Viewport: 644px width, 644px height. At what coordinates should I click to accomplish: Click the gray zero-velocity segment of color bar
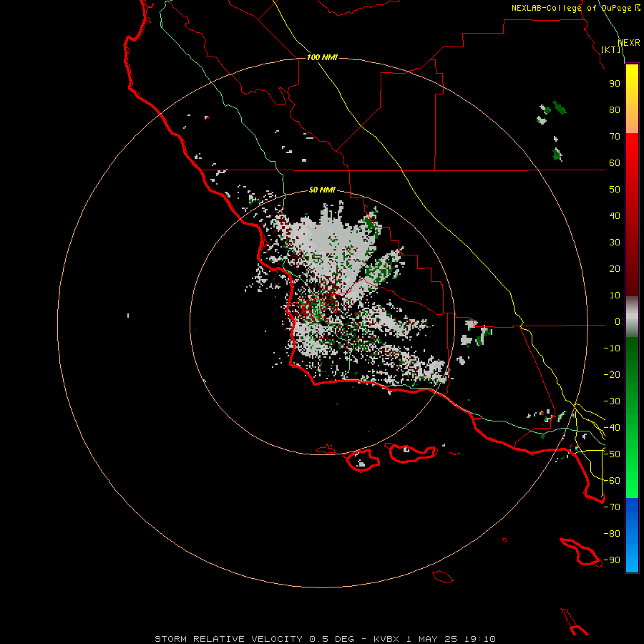[x=632, y=317]
